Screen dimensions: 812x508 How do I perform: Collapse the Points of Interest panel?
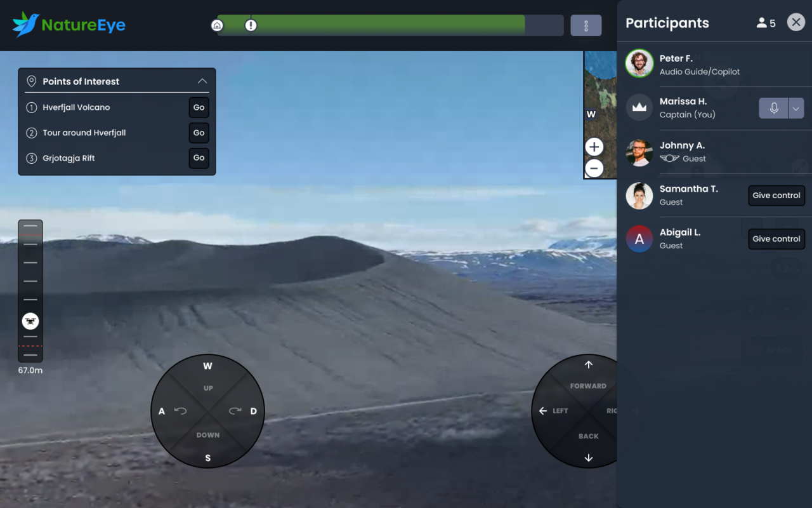[x=202, y=81]
